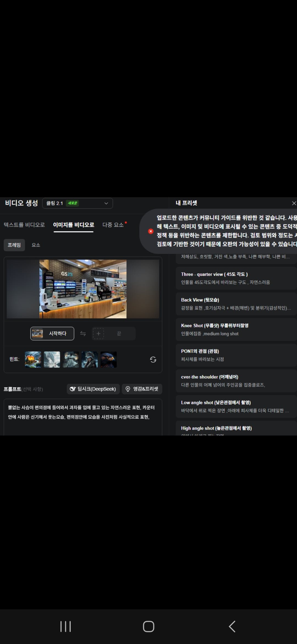Click the 딥시크(DeepSeek) button
297x644 pixels.
(93, 389)
